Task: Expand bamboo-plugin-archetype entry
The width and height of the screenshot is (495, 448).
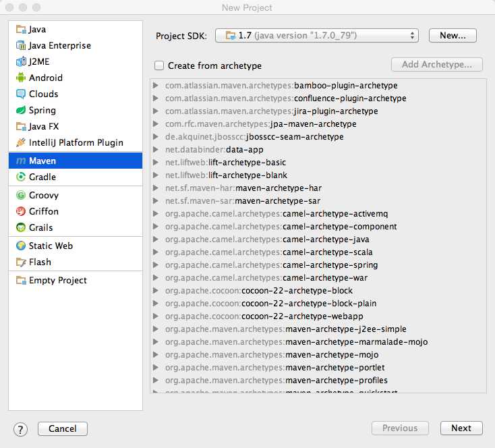Action: pos(155,85)
